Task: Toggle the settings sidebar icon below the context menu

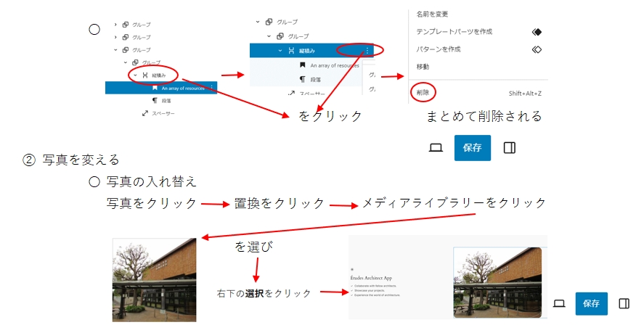Action: point(510,147)
